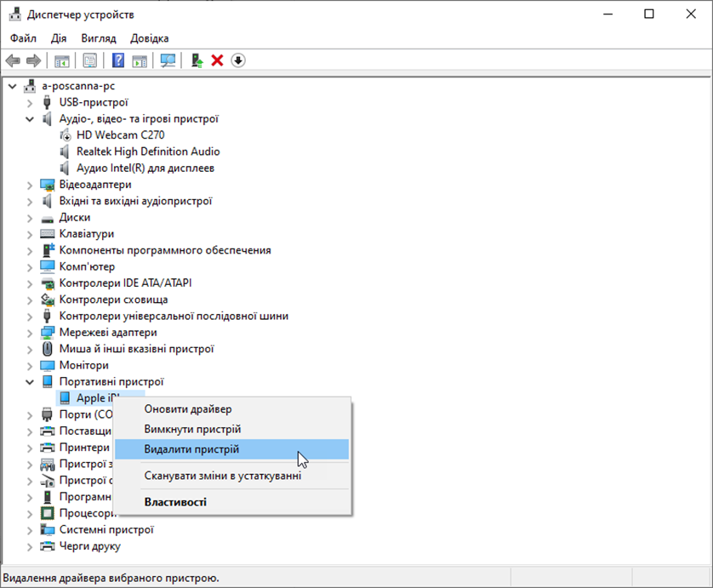Expand the Принтери category
The width and height of the screenshot is (713, 588).
point(30,448)
